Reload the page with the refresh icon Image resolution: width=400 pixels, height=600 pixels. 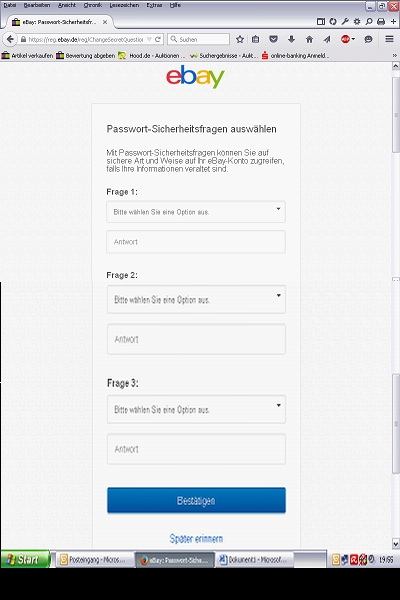pyautogui.click(x=158, y=39)
